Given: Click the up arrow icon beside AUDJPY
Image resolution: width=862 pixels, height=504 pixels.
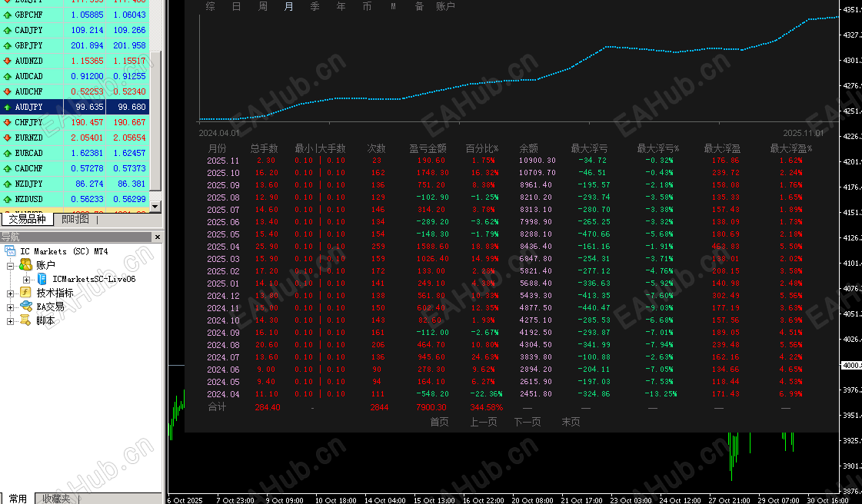Looking at the screenshot, I should pyautogui.click(x=7, y=107).
